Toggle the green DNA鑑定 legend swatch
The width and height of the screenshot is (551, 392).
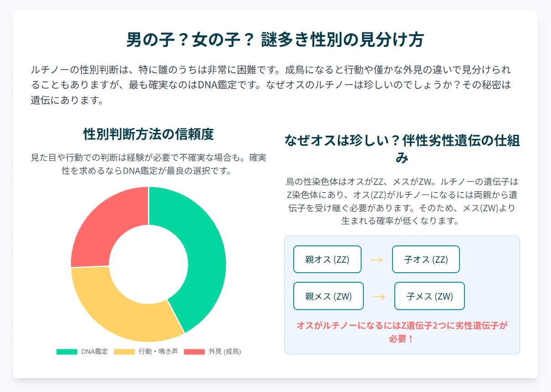67,351
